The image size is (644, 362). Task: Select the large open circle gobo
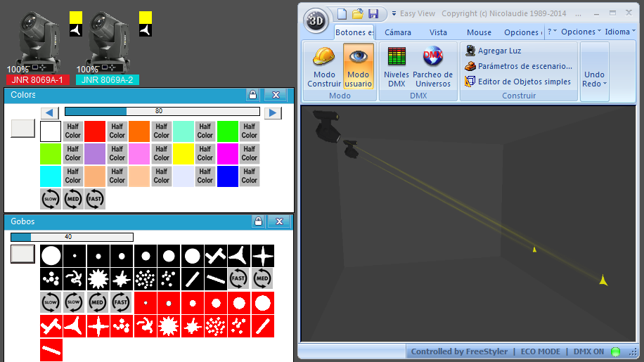(51, 256)
